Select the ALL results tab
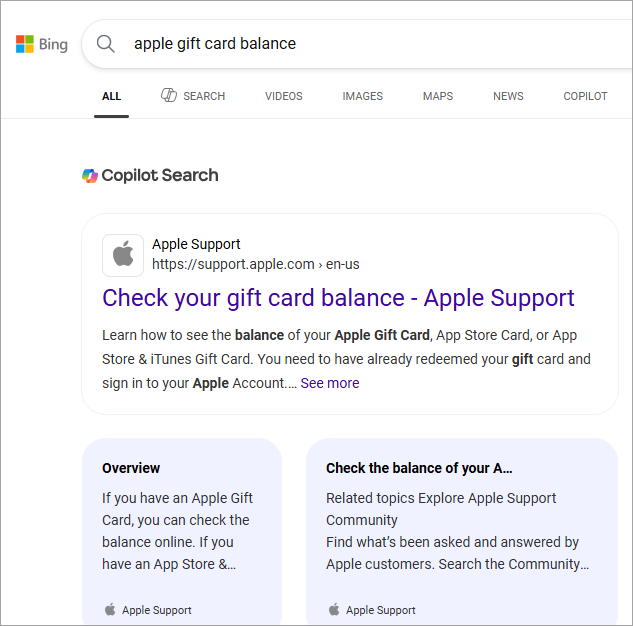This screenshot has width=633, height=626. [x=111, y=97]
